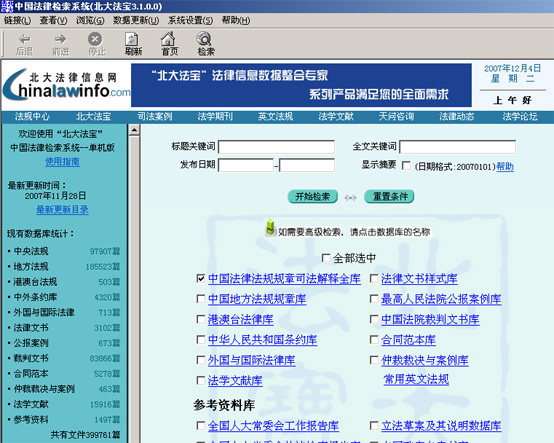Screen dimensions: 554x443
Task: Switch to 天问咨询 nav tab
Action: [396, 117]
